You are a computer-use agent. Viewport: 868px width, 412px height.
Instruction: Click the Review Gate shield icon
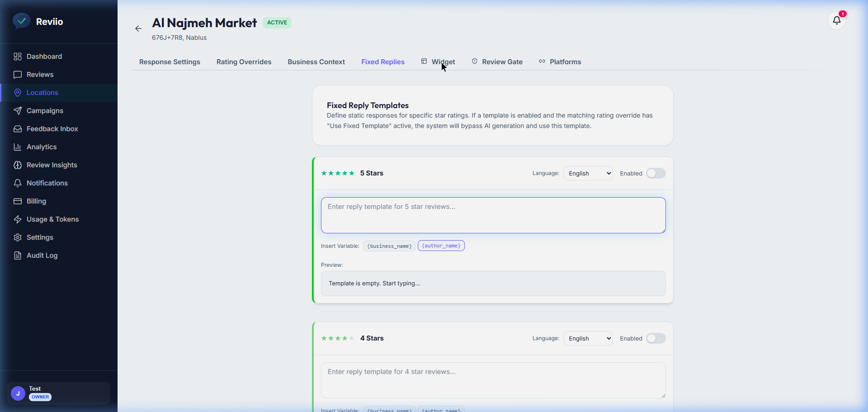click(x=475, y=62)
